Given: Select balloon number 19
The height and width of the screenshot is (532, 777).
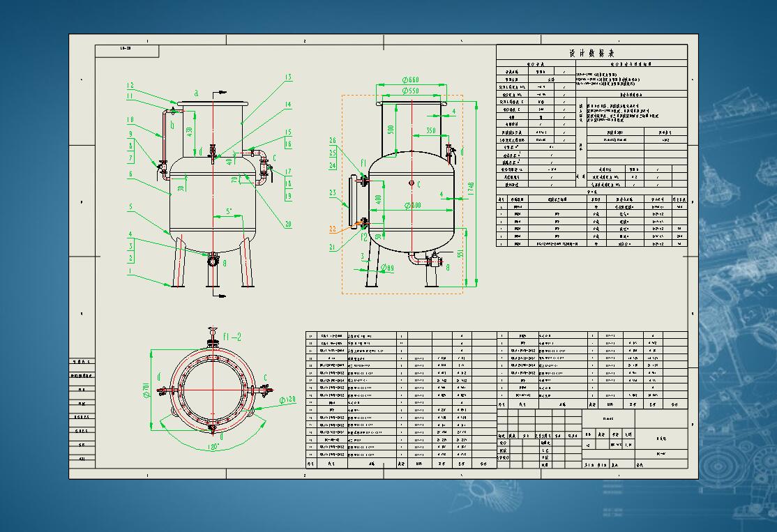Looking at the screenshot, I should 288,196.
